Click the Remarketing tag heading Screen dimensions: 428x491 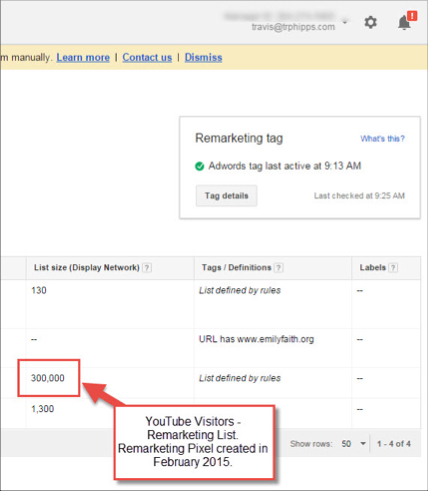point(239,138)
